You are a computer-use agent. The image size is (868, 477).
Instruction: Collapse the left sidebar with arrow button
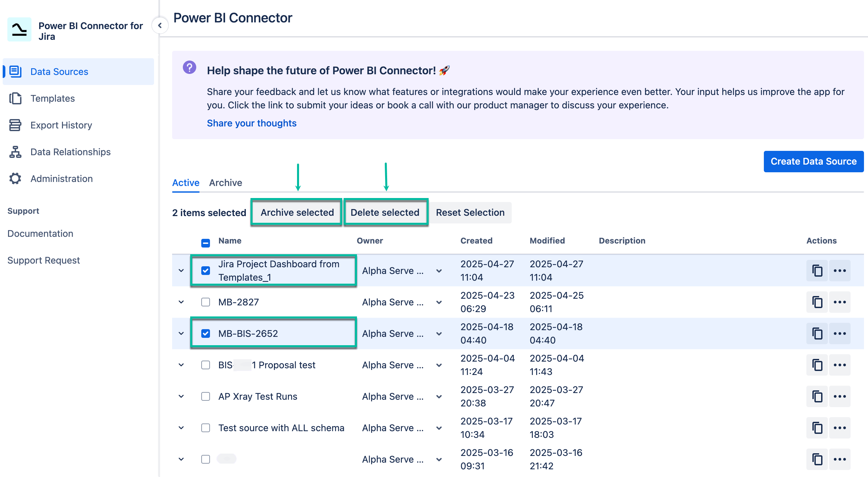160,25
